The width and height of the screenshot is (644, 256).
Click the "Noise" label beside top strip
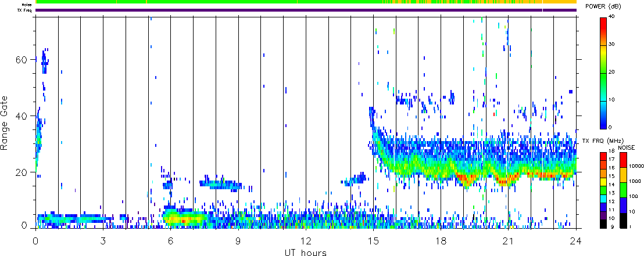pos(28,4)
